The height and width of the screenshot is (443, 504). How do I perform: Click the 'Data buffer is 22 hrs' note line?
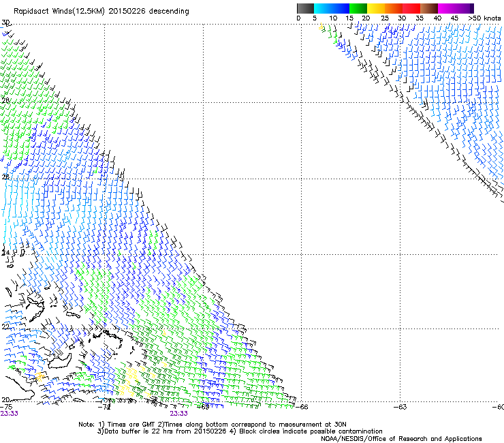(240, 431)
